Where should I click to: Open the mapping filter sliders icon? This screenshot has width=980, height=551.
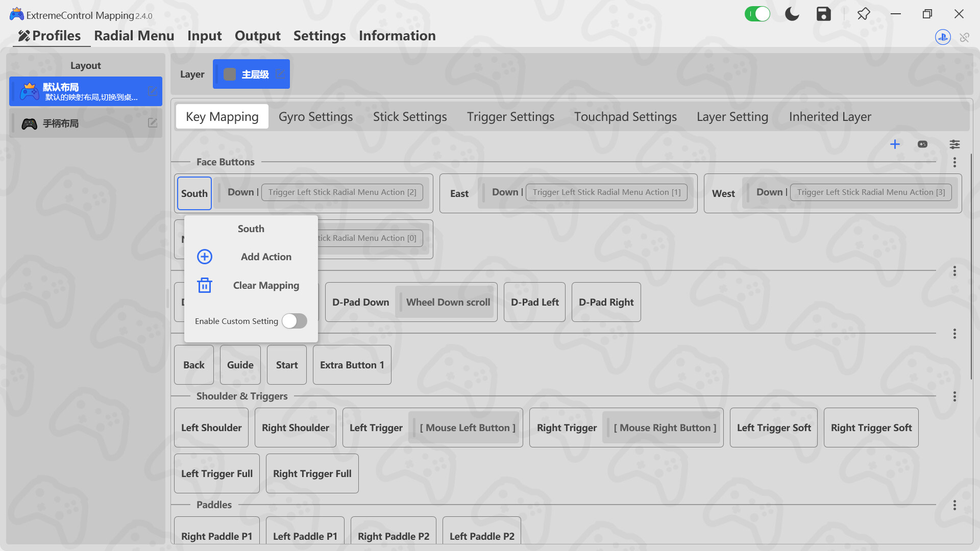955,144
